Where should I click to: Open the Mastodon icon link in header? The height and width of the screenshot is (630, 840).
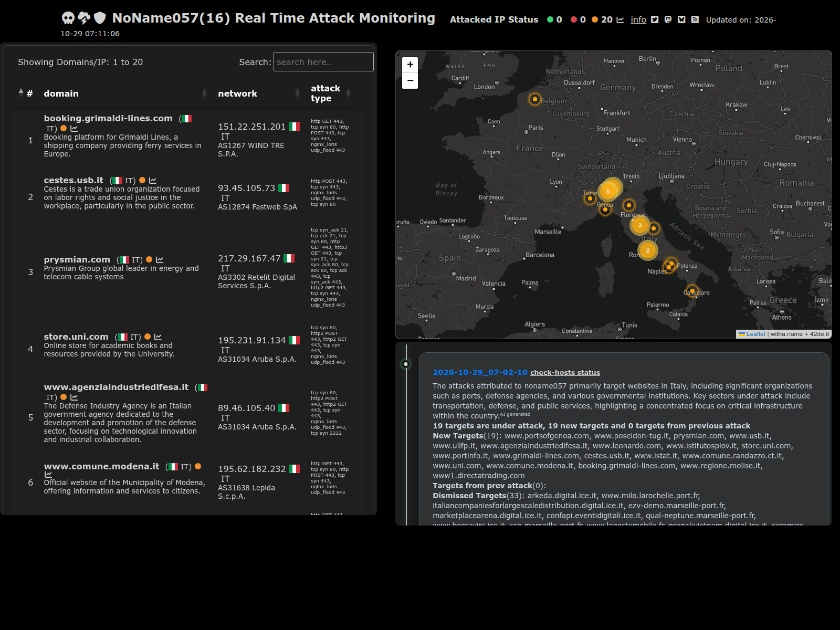click(668, 20)
